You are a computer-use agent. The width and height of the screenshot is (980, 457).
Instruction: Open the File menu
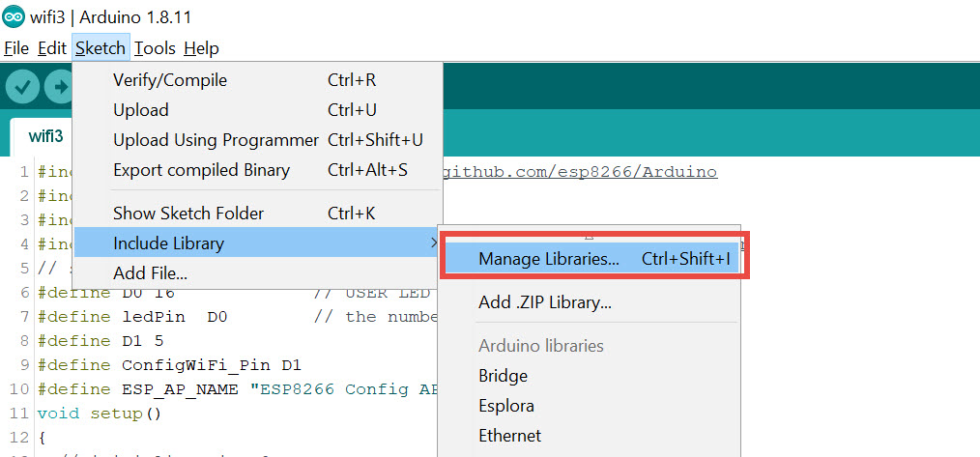tap(16, 48)
